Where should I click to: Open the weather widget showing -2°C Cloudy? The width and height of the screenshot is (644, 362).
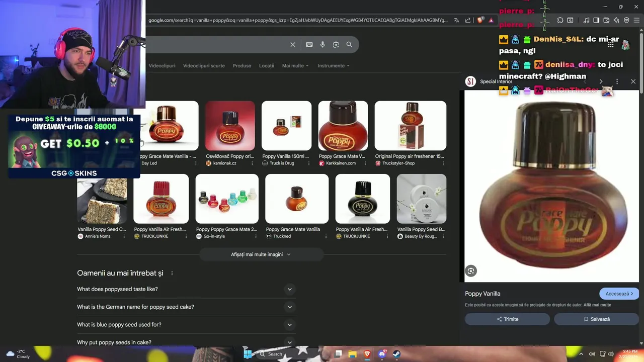18,354
